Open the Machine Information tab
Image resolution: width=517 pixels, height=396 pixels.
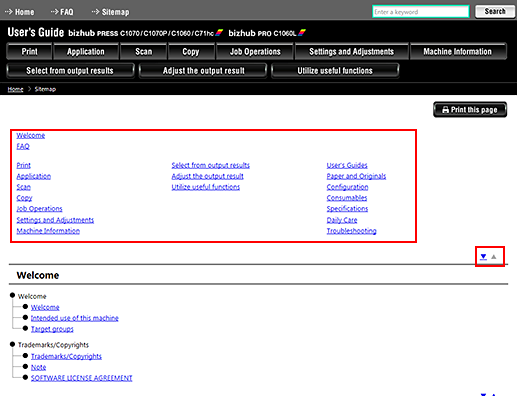[458, 51]
